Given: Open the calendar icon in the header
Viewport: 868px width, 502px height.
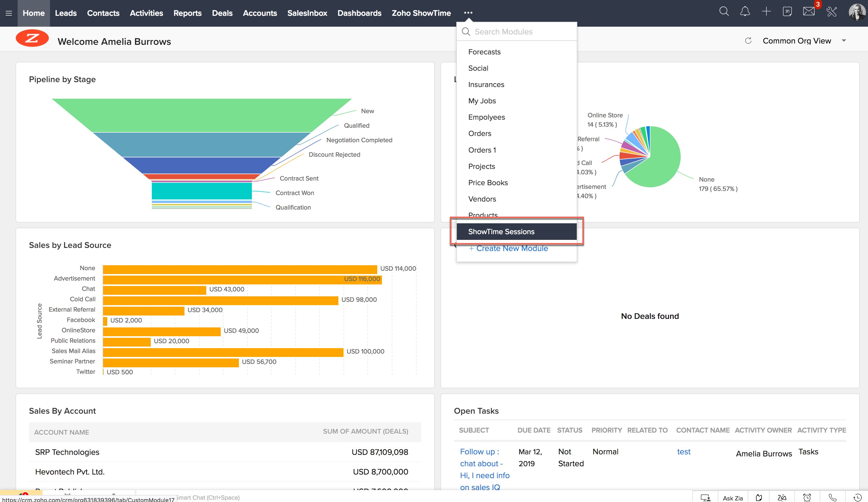Looking at the screenshot, I should pos(787,12).
